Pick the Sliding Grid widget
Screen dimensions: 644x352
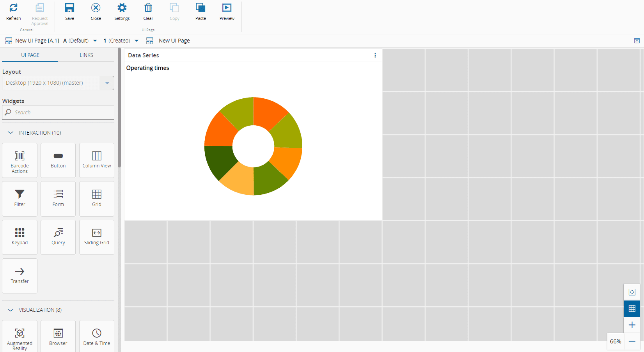(97, 237)
